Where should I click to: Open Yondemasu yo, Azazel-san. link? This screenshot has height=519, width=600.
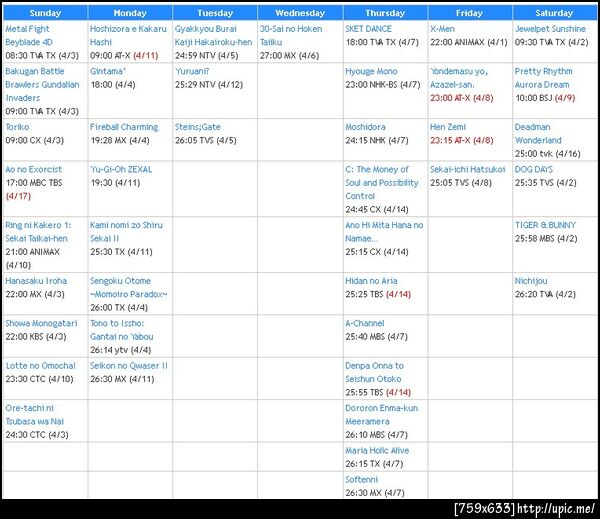pos(459,78)
